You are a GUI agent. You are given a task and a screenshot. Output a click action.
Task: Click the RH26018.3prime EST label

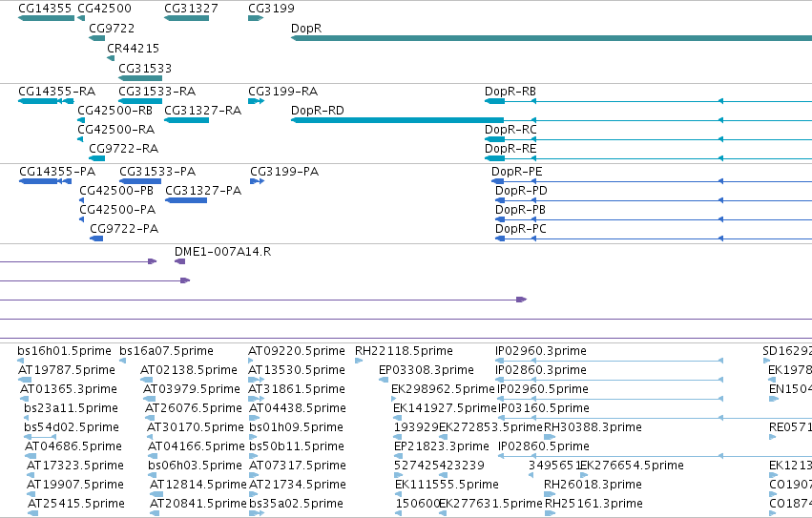593,485
